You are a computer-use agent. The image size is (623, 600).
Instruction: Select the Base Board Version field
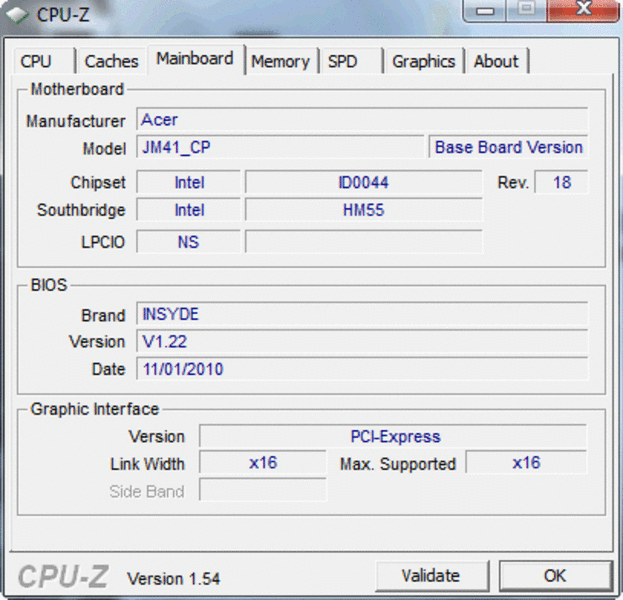(508, 147)
